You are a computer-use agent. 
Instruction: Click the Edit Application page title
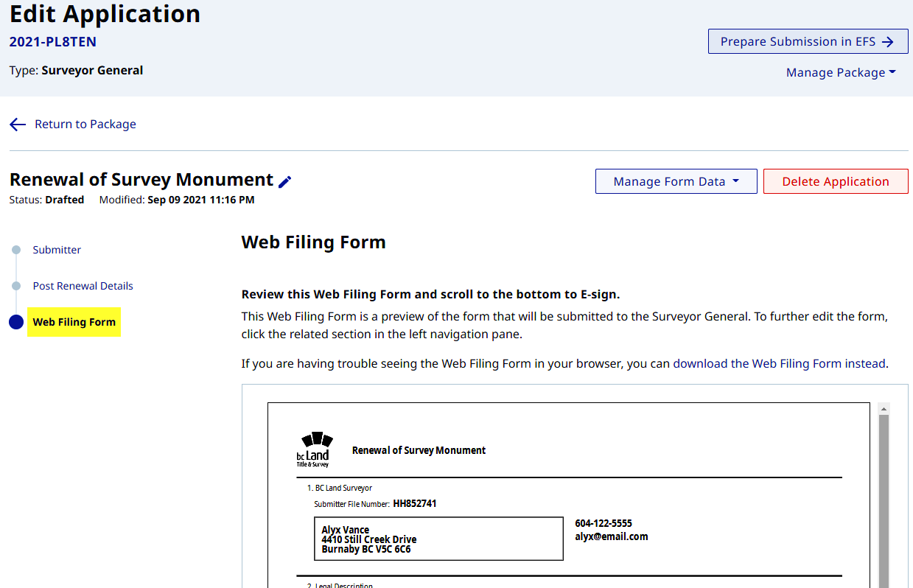105,13
